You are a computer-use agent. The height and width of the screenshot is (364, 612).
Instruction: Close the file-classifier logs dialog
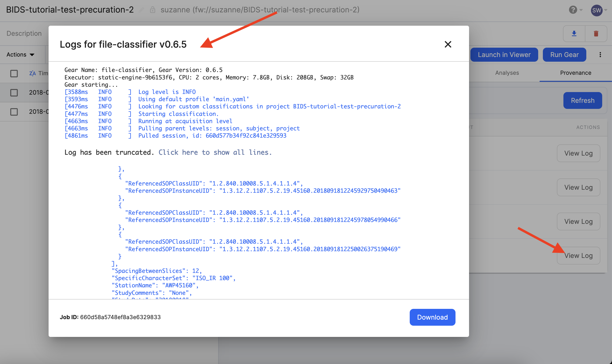click(448, 44)
